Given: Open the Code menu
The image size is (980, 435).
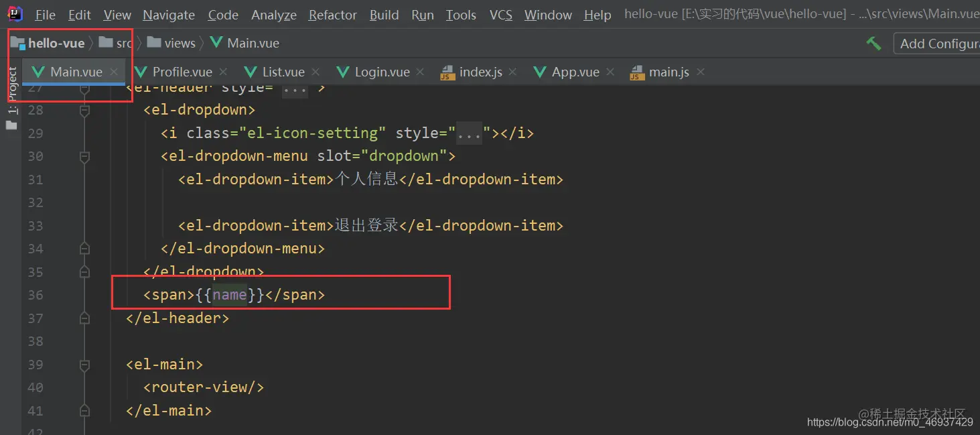Looking at the screenshot, I should pos(223,15).
